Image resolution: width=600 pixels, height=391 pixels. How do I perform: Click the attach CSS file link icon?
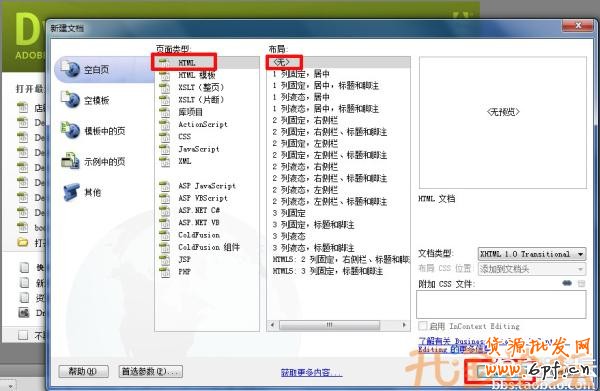pyautogui.click(x=567, y=283)
